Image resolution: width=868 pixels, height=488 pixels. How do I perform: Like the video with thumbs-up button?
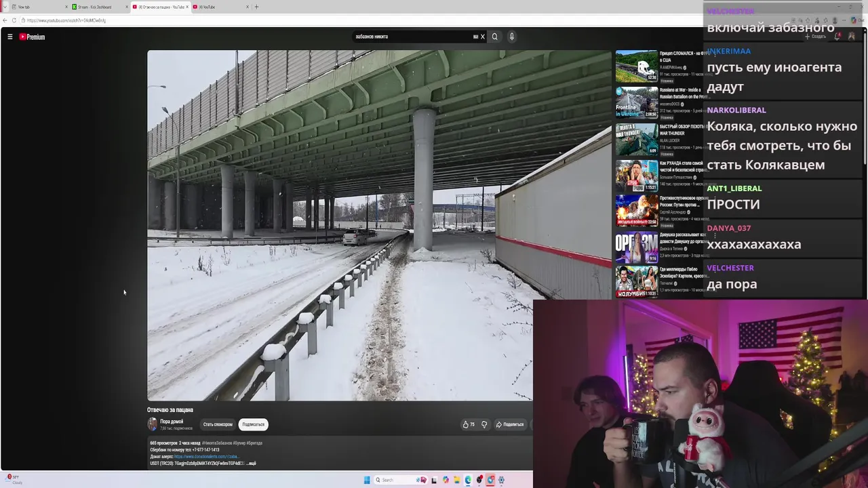point(469,424)
